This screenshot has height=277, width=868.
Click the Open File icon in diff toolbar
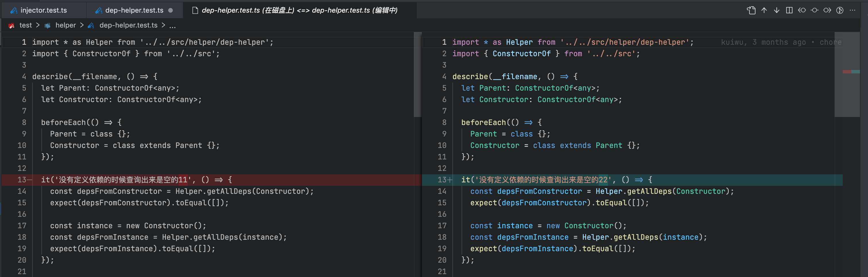(x=751, y=10)
